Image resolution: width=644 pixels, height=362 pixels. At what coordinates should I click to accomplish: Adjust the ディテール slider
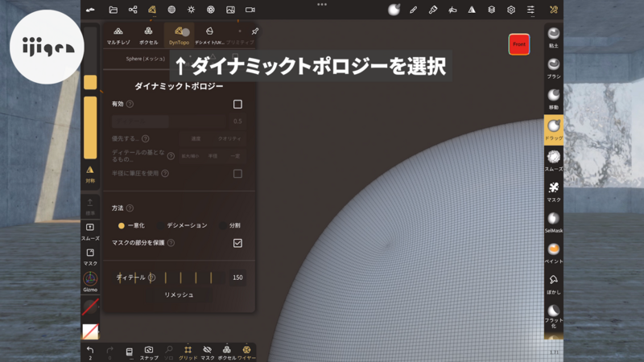tap(168, 278)
